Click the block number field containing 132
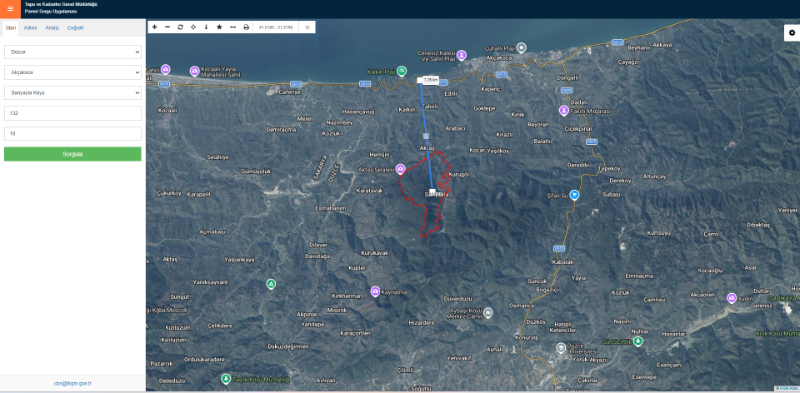The image size is (800, 393). (x=72, y=113)
